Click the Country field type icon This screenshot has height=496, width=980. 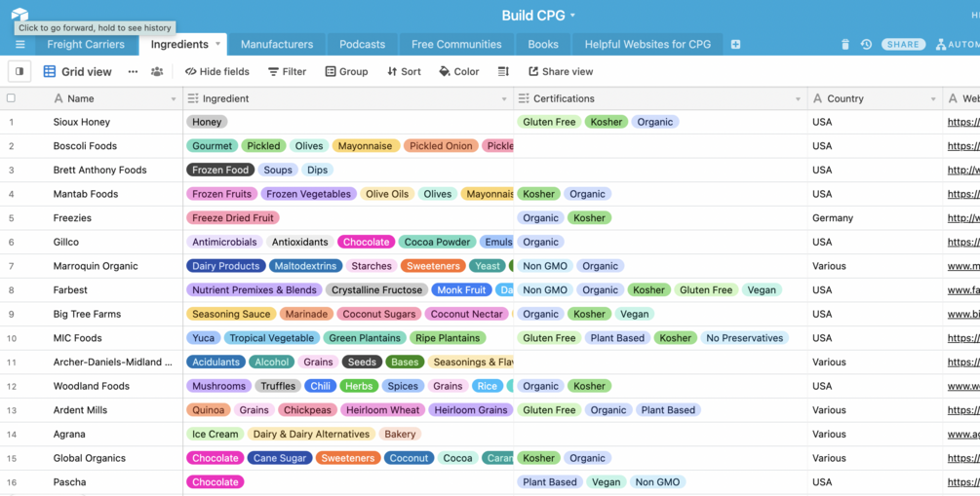(817, 98)
